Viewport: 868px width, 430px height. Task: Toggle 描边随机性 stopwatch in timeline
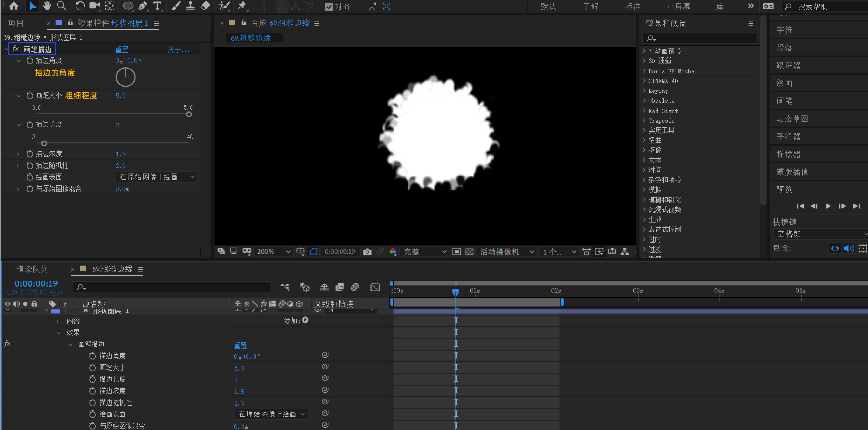pos(93,403)
